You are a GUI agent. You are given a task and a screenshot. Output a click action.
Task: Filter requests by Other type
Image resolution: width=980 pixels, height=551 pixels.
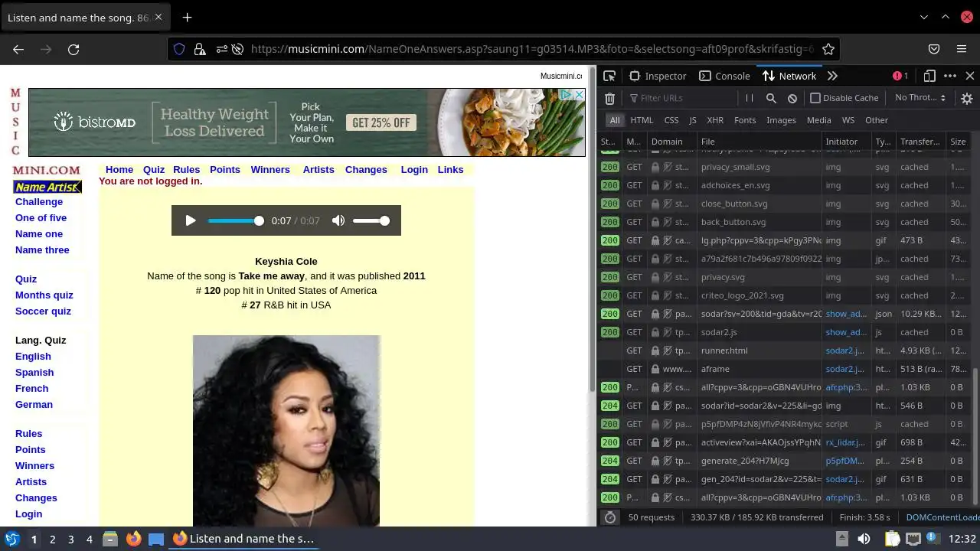(877, 120)
